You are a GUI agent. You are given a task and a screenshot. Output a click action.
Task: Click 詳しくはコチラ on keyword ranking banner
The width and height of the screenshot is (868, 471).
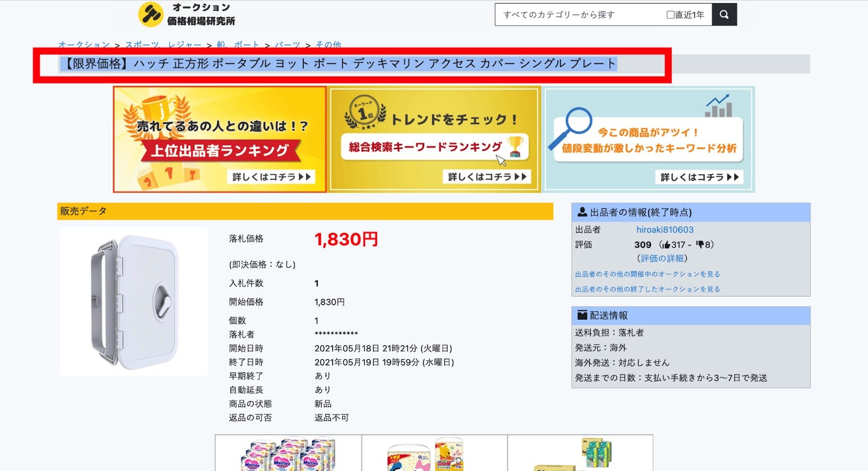pos(487,177)
